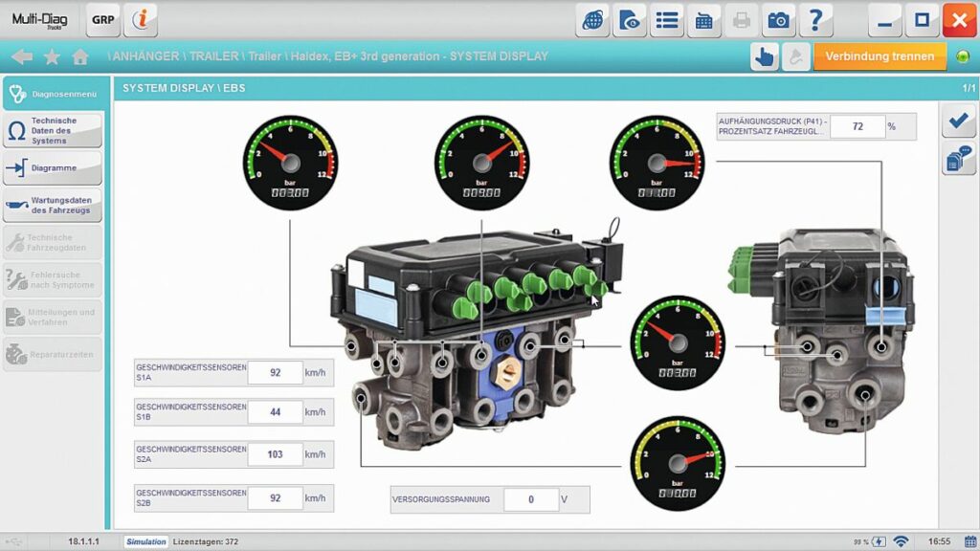Image resolution: width=980 pixels, height=551 pixels.
Task: Click the home icon in navigation bar
Action: 81,56
